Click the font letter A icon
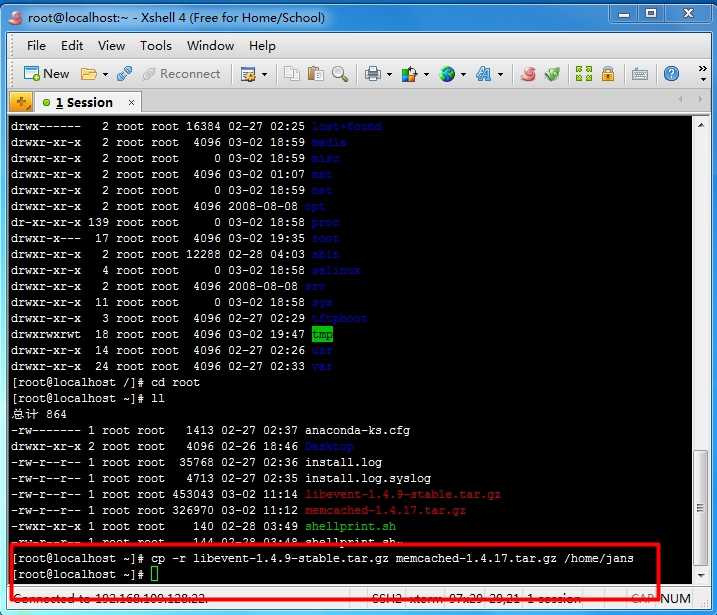This screenshot has width=717, height=615. (483, 74)
